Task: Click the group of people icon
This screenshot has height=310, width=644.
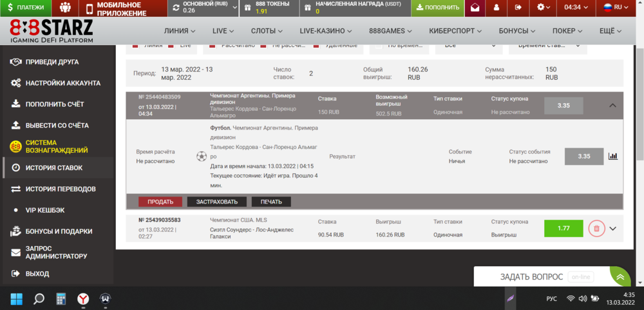Action: click(65, 7)
